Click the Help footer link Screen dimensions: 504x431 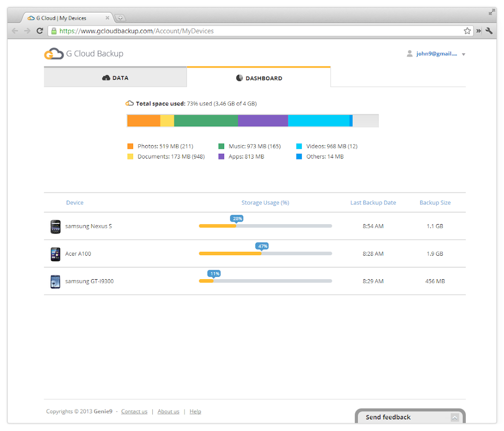pyautogui.click(x=195, y=411)
